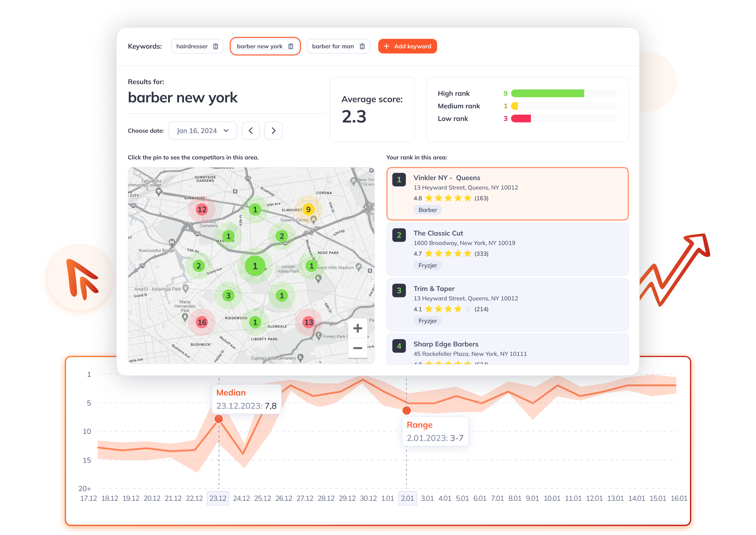This screenshot has width=756, height=535.
Task: Open The Classic Cut competitor entry
Action: [507, 249]
